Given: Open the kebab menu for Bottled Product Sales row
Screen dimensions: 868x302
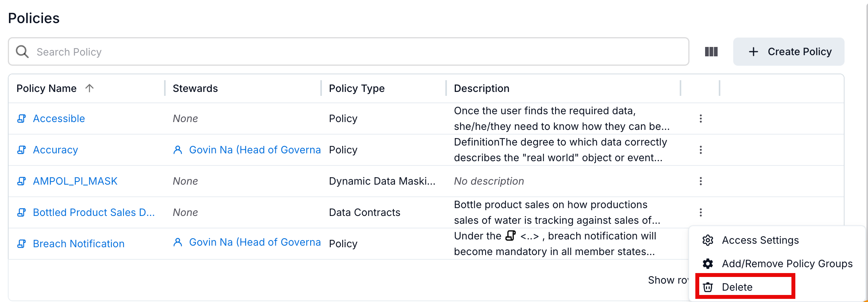Looking at the screenshot, I should click(700, 212).
